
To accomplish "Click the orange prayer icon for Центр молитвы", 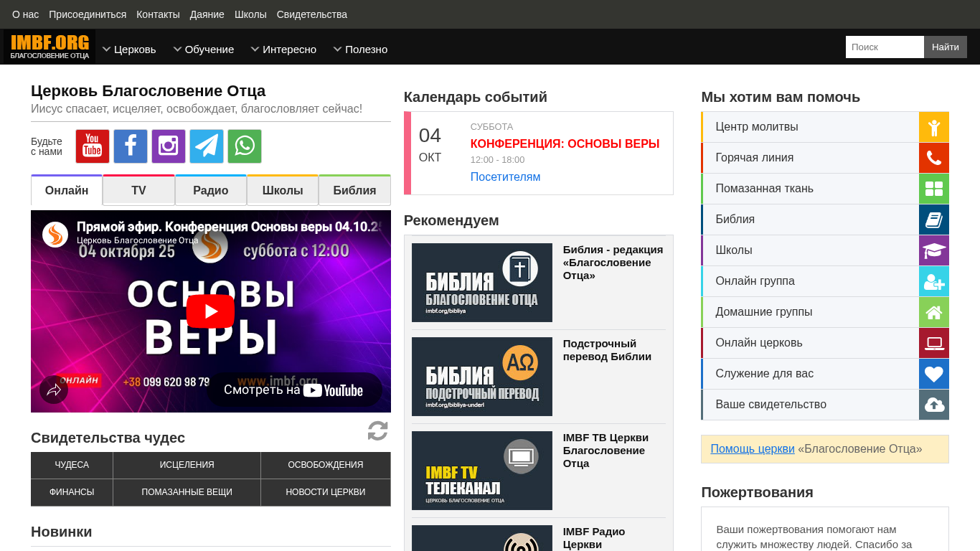I will (x=934, y=127).
